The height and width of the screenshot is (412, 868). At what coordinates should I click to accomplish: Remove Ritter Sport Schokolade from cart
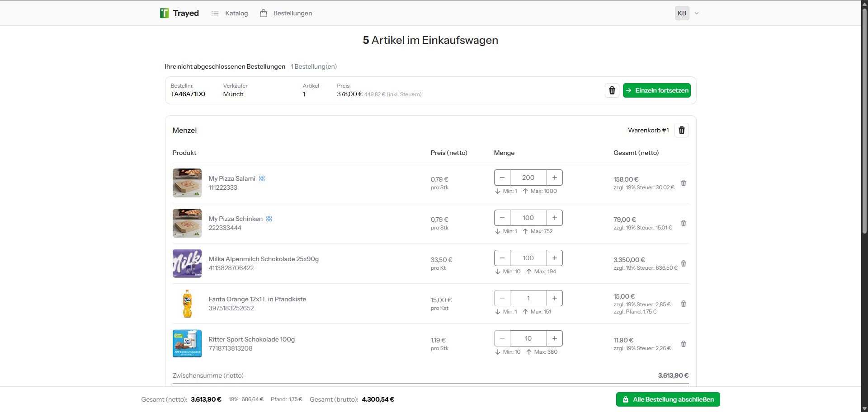[683, 344]
